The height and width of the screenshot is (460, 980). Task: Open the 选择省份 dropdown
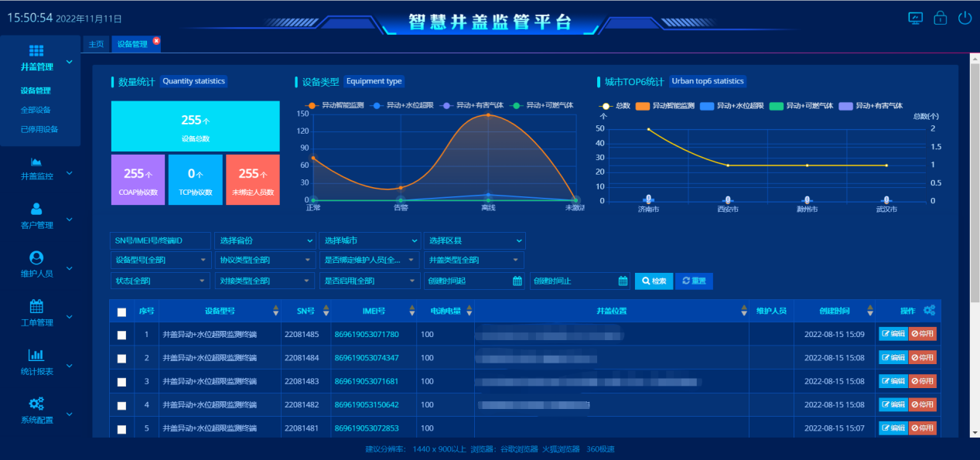coord(265,240)
